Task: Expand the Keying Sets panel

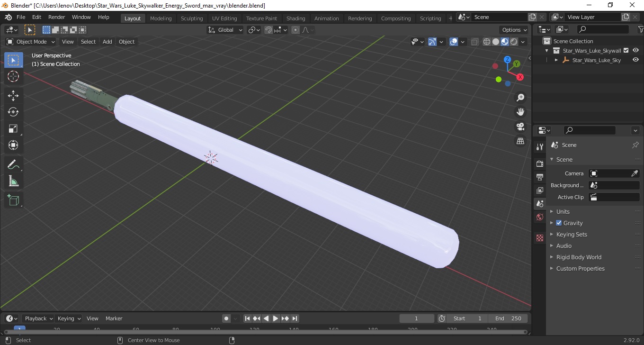Action: tap(572, 235)
